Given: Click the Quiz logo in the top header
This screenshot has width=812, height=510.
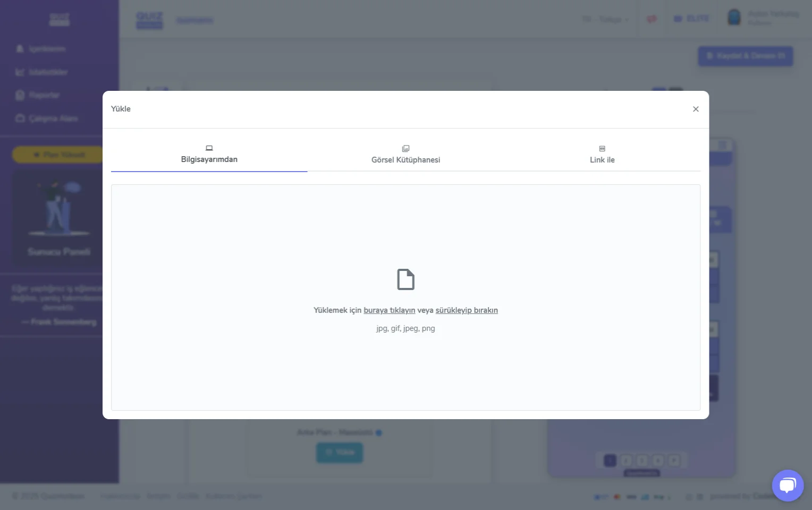Looking at the screenshot, I should point(149,20).
